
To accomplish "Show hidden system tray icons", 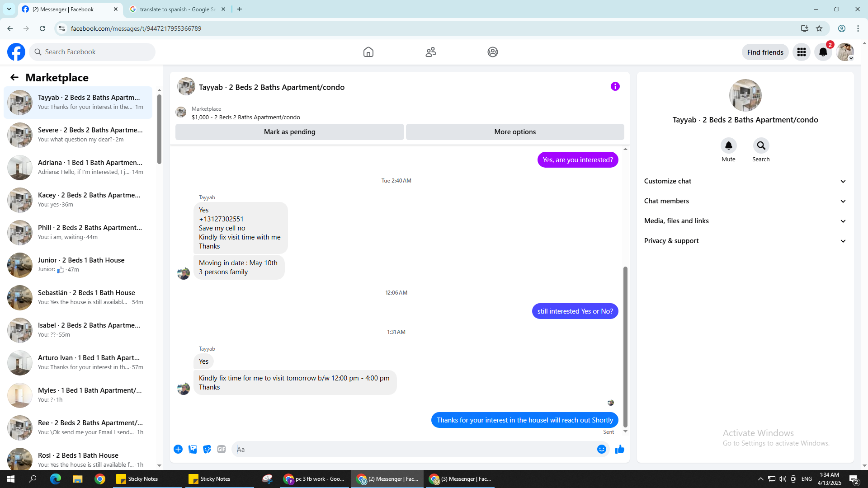I will 760,479.
